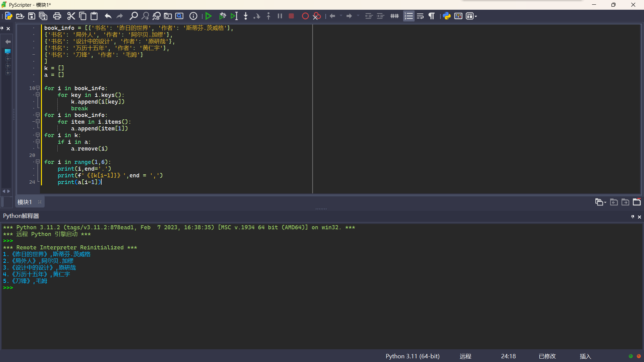Click the green Run script button

pyautogui.click(x=208, y=16)
